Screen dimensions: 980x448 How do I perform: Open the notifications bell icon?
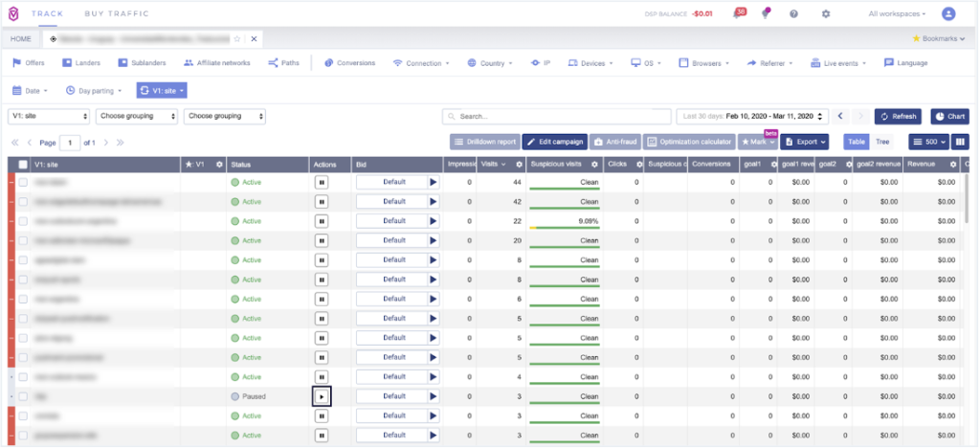(x=738, y=13)
